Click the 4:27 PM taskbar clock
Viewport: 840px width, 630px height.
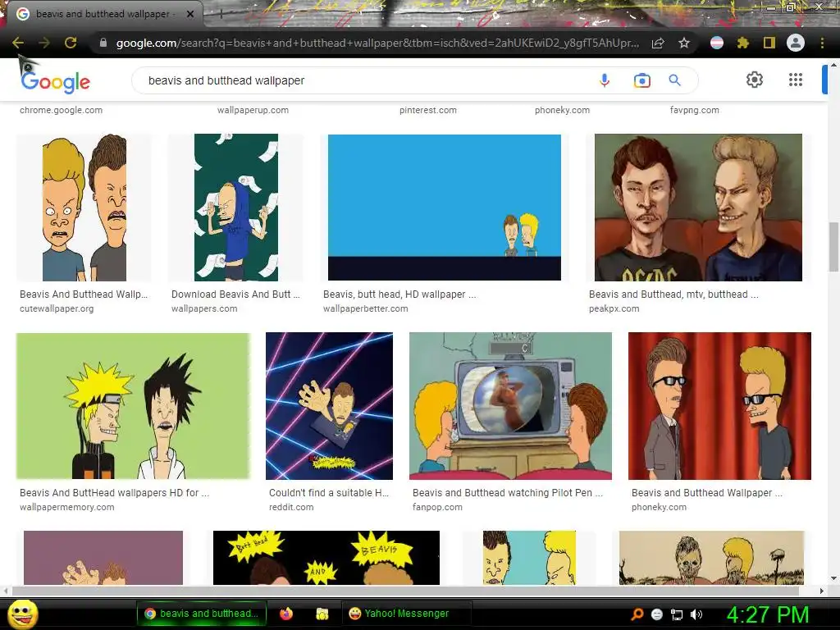[767, 614]
